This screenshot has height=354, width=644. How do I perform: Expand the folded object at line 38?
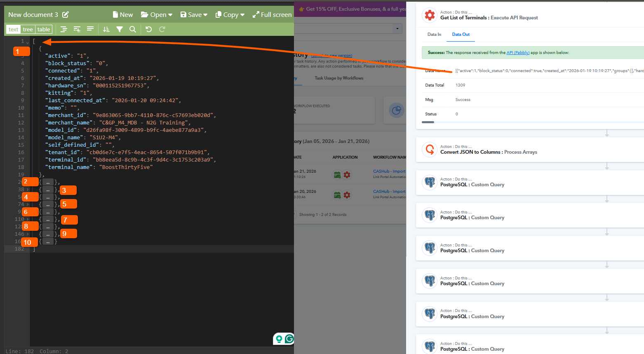[48, 190]
